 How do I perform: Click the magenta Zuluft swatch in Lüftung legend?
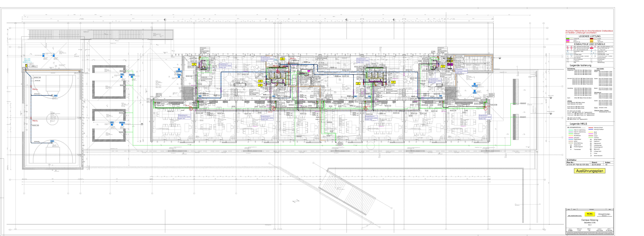click(568, 40)
